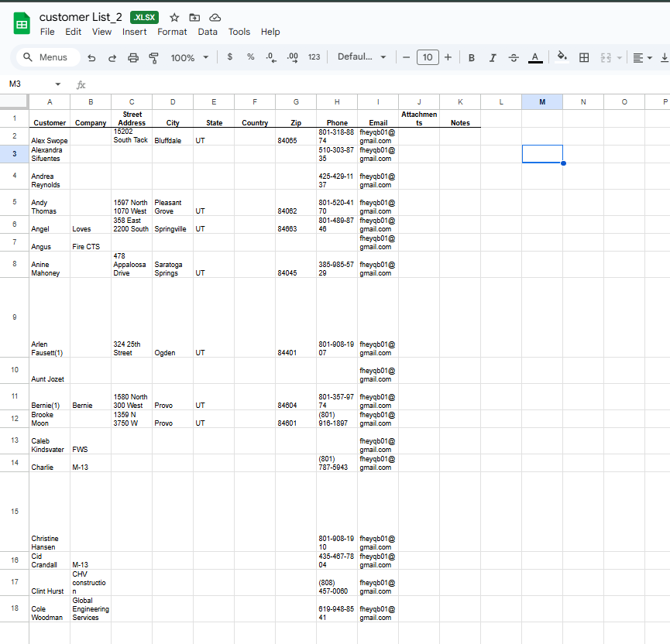The width and height of the screenshot is (670, 644).
Task: Expand the Default font family dropdown
Action: click(x=362, y=57)
